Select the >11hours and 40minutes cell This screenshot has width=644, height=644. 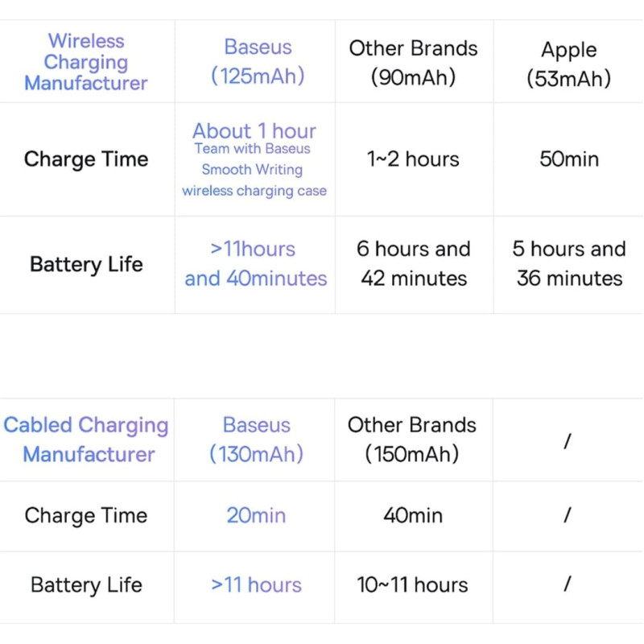(x=256, y=264)
